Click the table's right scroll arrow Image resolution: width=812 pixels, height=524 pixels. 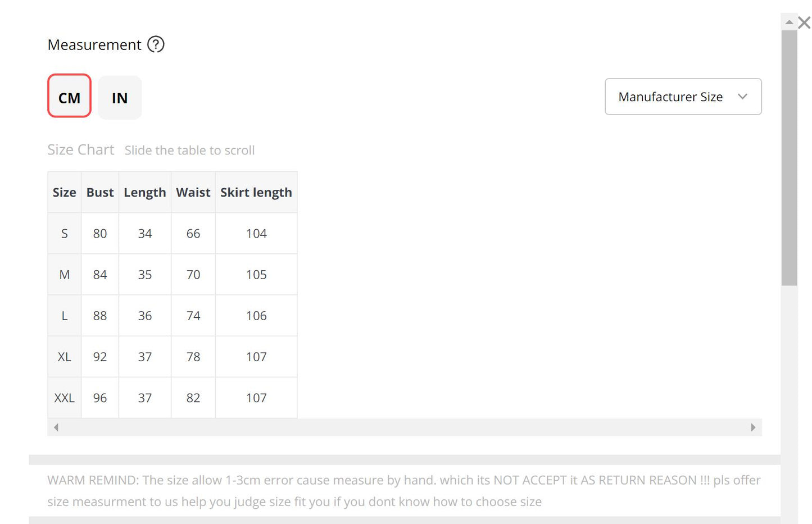(753, 427)
